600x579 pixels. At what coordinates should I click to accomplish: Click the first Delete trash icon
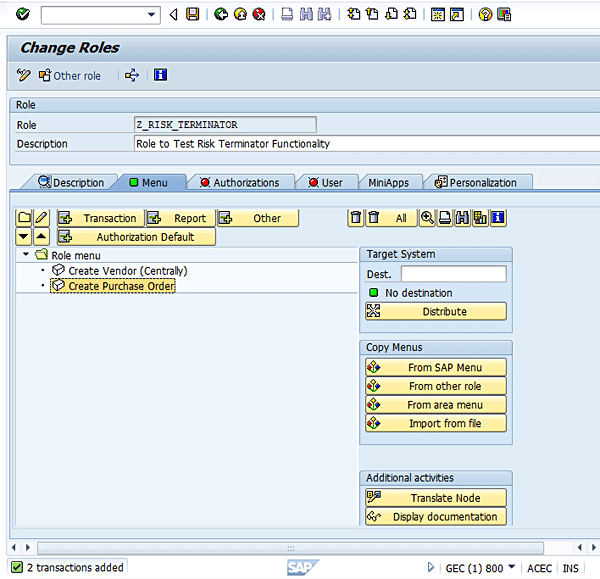click(x=356, y=218)
